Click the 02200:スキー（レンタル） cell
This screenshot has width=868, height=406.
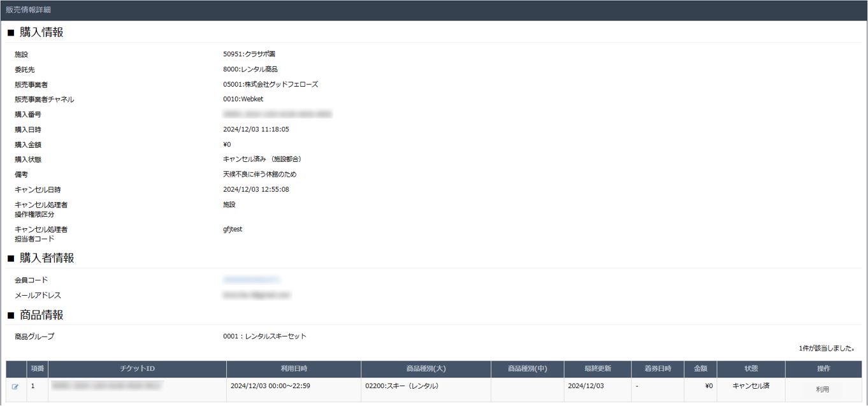pyautogui.click(x=401, y=386)
